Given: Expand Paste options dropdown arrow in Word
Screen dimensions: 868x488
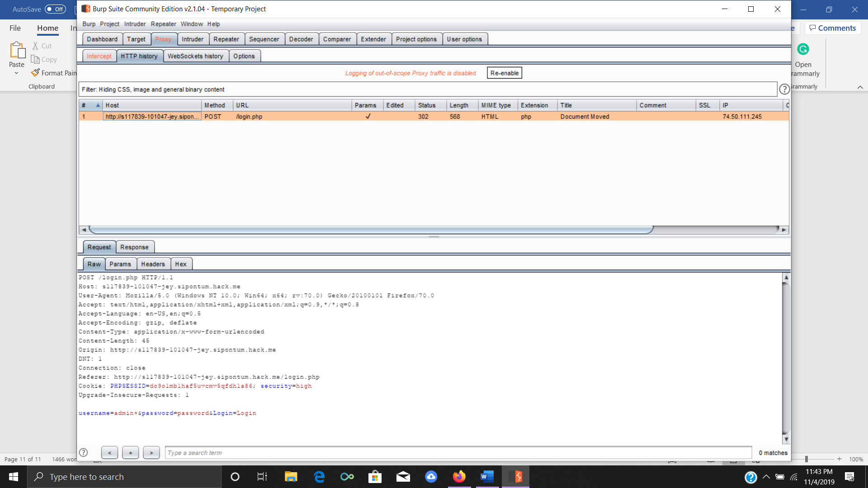Looking at the screenshot, I should tap(17, 73).
